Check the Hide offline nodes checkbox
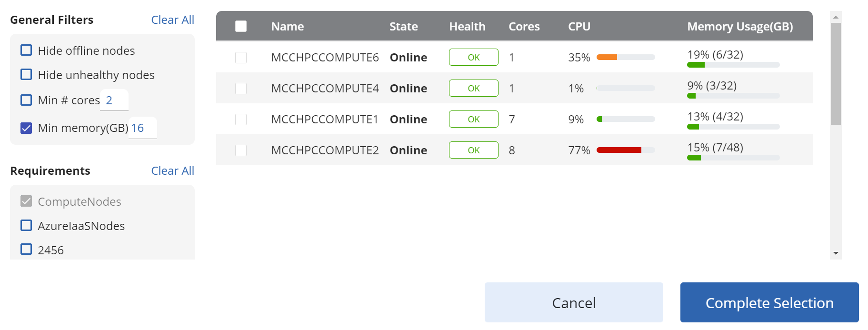Viewport: 868px width, 330px height. 26,50
